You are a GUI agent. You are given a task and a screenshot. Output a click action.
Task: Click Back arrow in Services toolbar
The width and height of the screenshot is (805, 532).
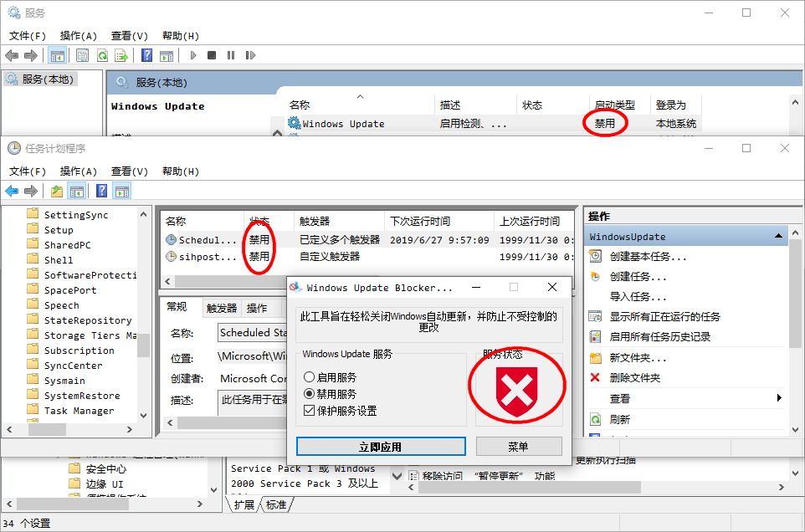(12, 55)
